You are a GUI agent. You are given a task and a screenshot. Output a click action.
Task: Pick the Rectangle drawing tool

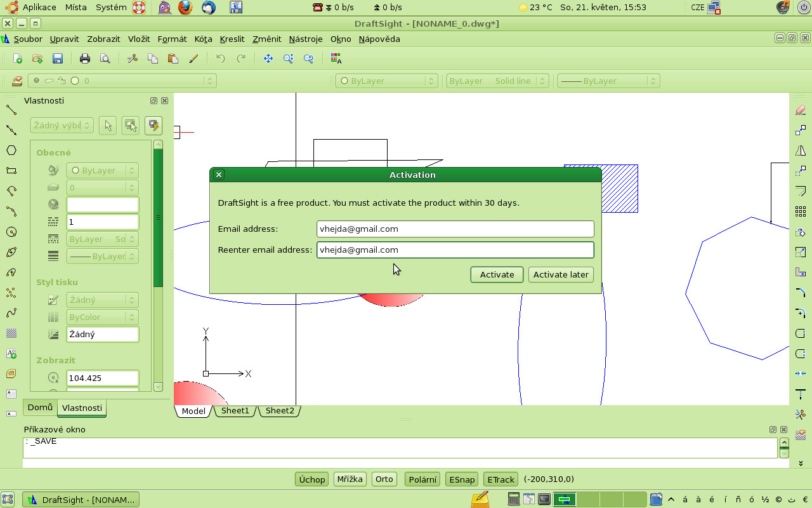[x=11, y=171]
